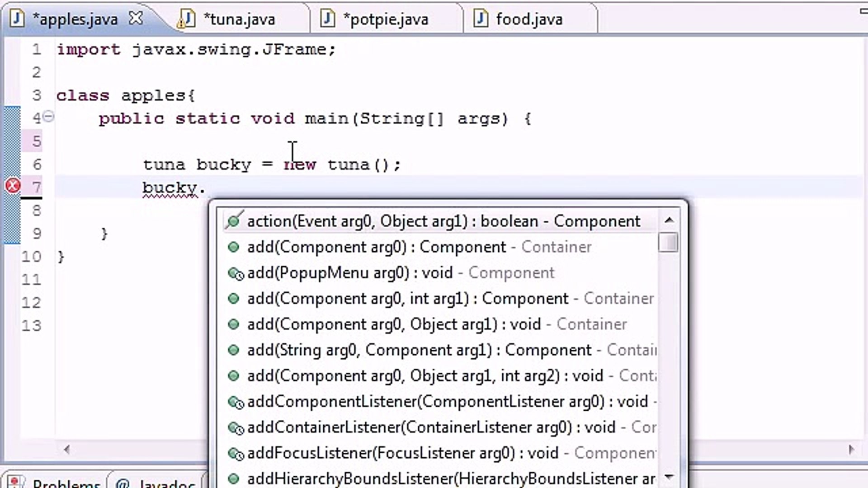The width and height of the screenshot is (868, 488).
Task: Click the method icon next to action(Event arg0)
Action: pyautogui.click(x=232, y=221)
